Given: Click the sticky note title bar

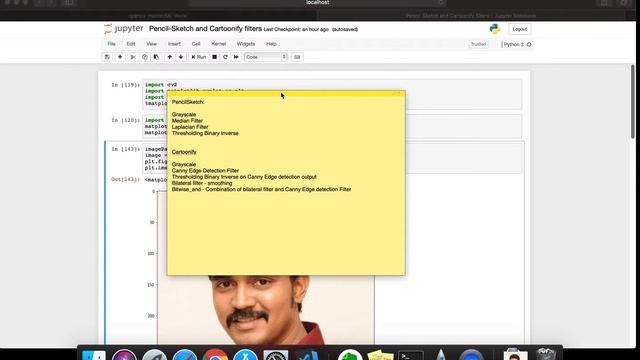Looking at the screenshot, I should [286, 93].
